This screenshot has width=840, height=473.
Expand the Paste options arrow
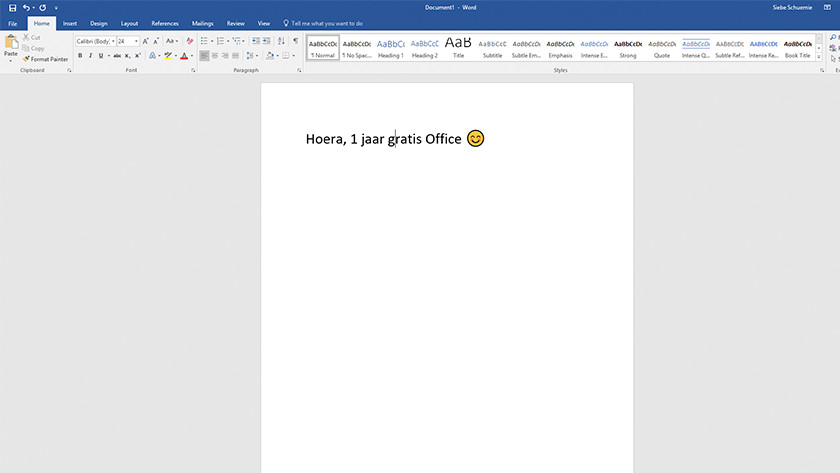[11, 60]
